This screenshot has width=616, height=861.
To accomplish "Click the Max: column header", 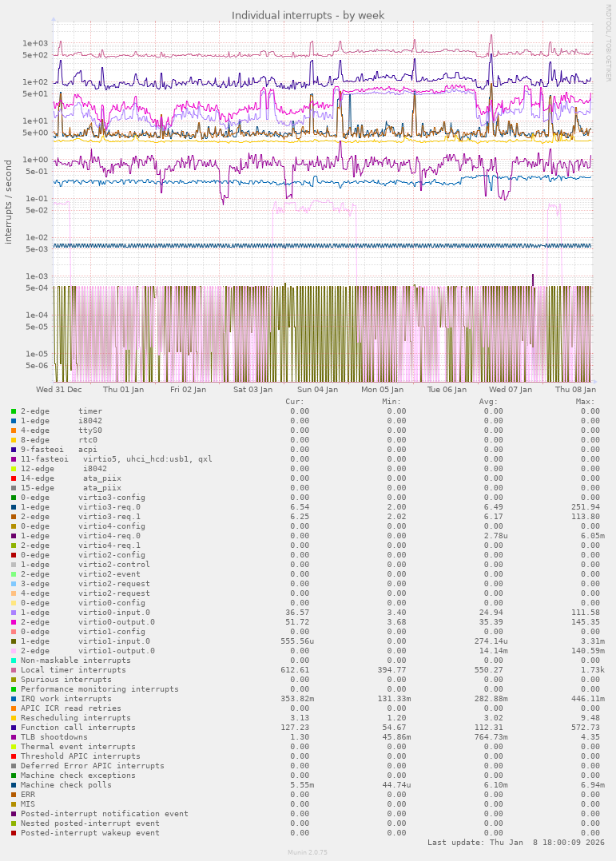I will pos(585,402).
